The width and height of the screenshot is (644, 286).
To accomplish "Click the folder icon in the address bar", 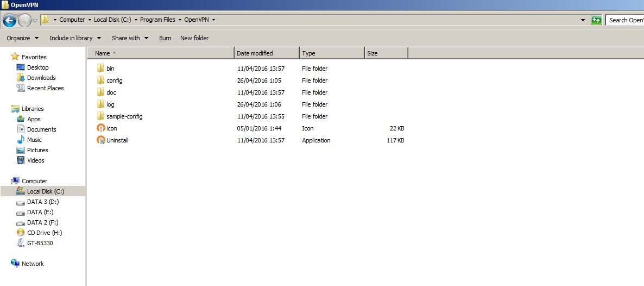I will (x=45, y=20).
